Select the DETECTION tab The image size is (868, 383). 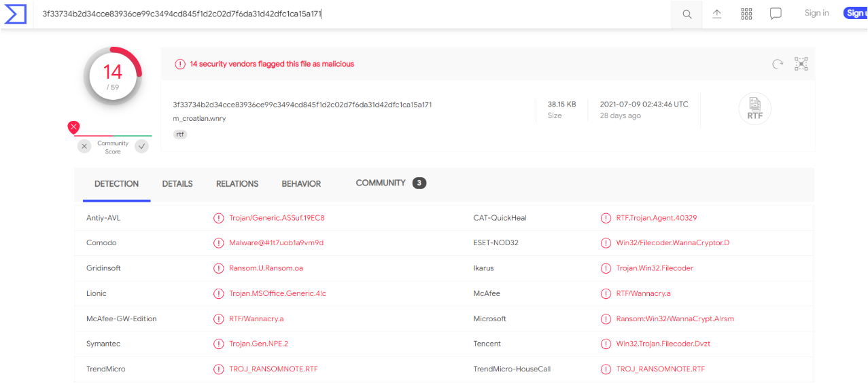pos(116,184)
